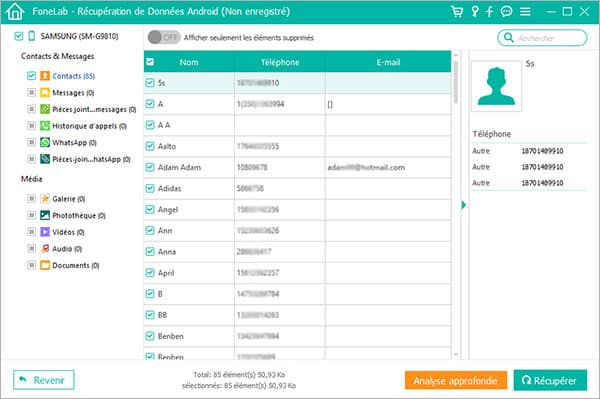Check the Vidéos checkbox
600x399 pixels.
click(31, 232)
